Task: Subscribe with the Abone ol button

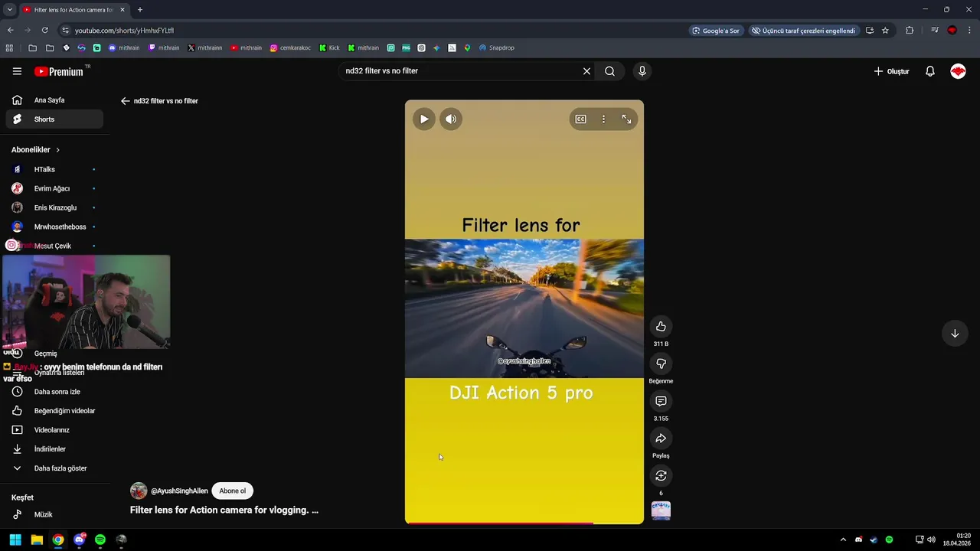Action: coord(233,491)
